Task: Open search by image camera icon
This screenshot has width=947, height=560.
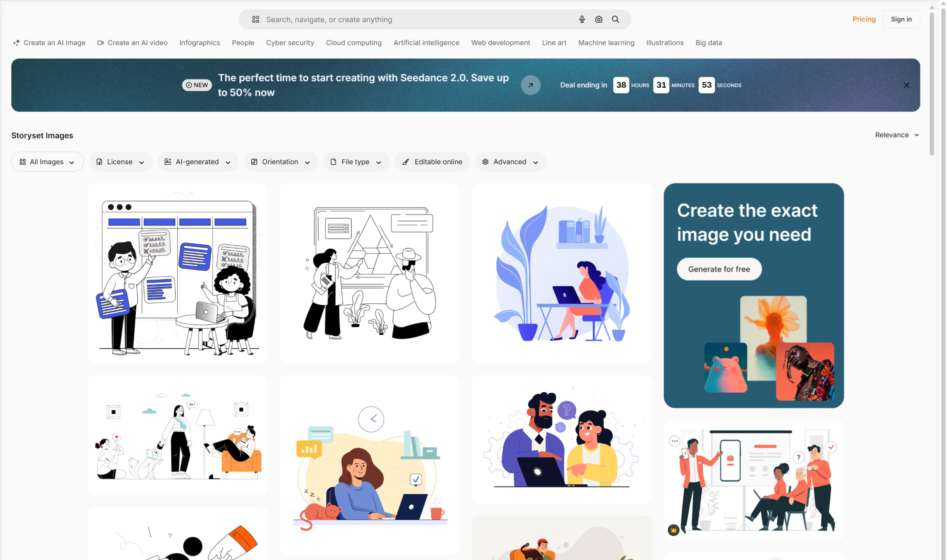Action: [x=599, y=19]
